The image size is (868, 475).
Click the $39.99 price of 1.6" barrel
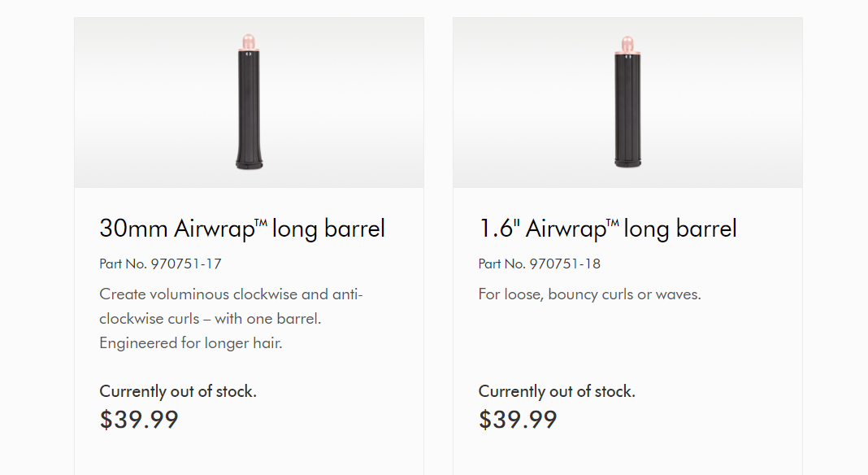coord(518,420)
